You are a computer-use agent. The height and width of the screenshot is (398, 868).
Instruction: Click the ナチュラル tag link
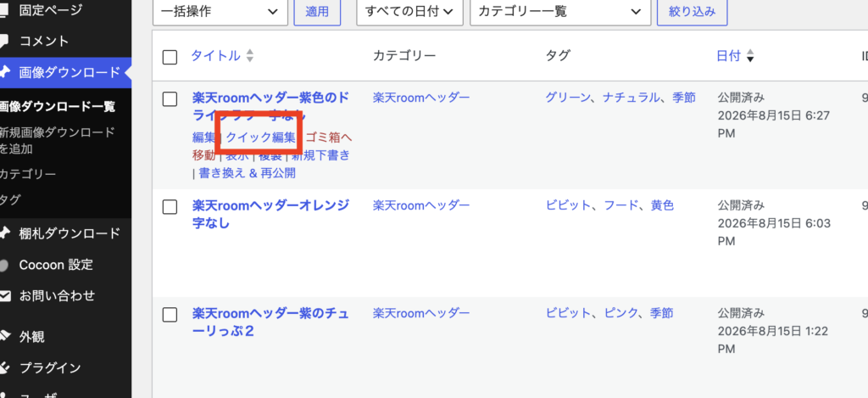click(x=631, y=98)
